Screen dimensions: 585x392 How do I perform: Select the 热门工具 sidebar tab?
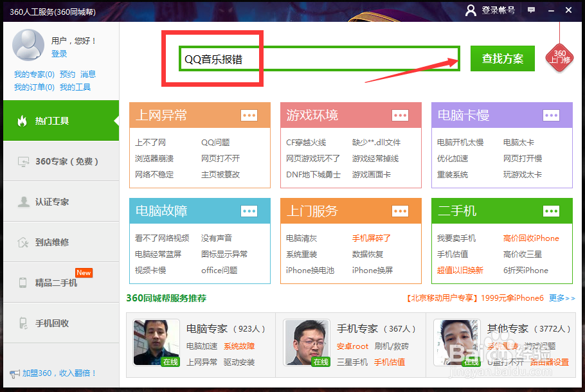click(61, 121)
